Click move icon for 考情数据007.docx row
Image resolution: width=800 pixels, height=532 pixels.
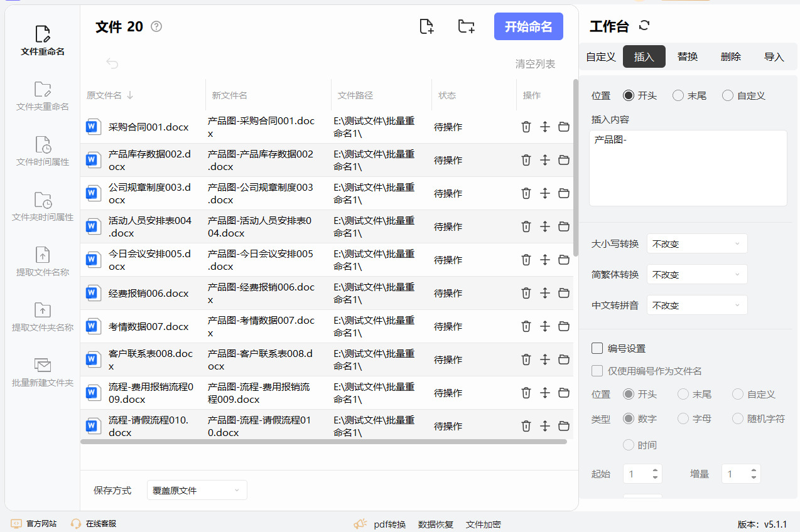click(545, 326)
